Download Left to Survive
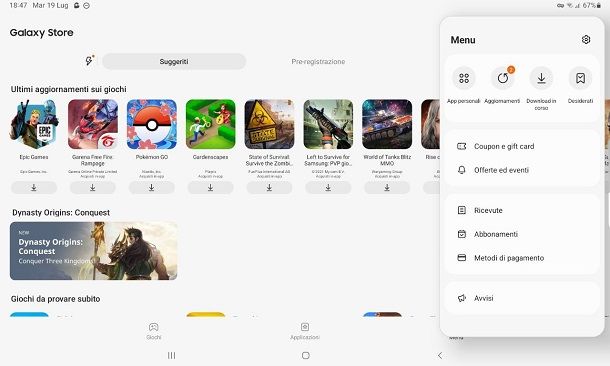The height and width of the screenshot is (366, 610). coord(328,187)
